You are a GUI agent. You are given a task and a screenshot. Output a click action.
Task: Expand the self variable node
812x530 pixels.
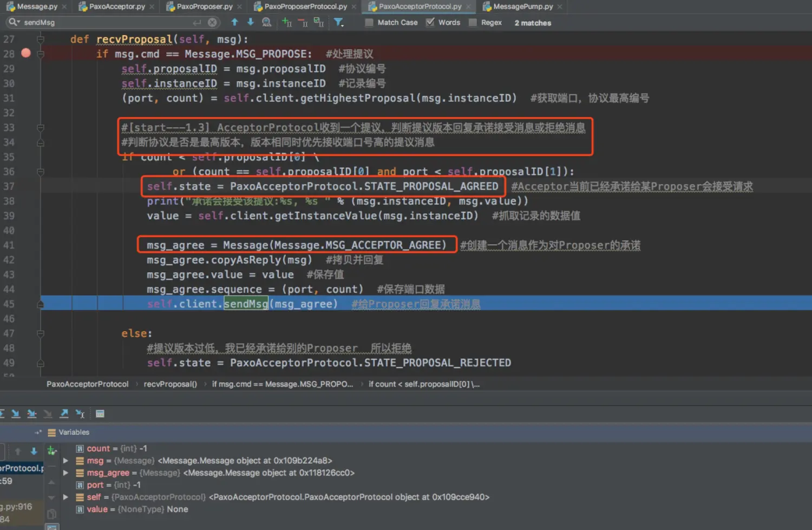[x=66, y=497]
